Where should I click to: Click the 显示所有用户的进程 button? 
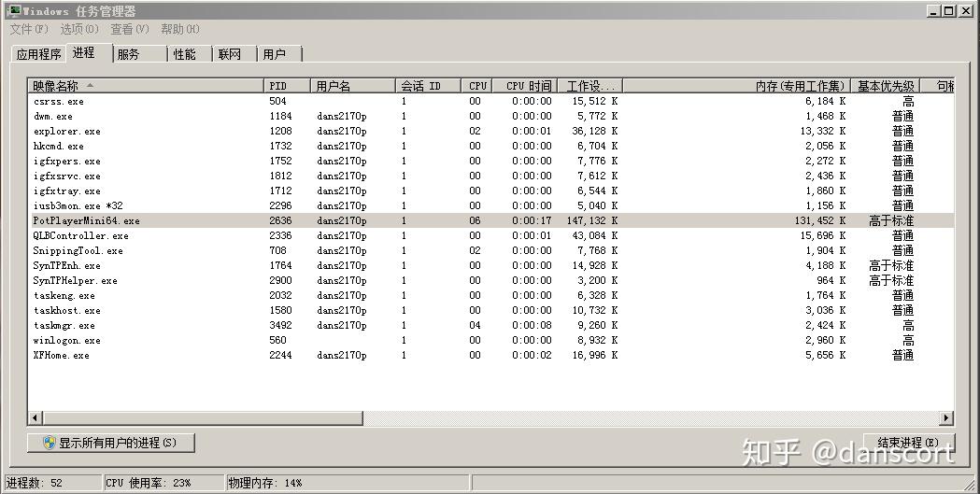click(x=111, y=443)
